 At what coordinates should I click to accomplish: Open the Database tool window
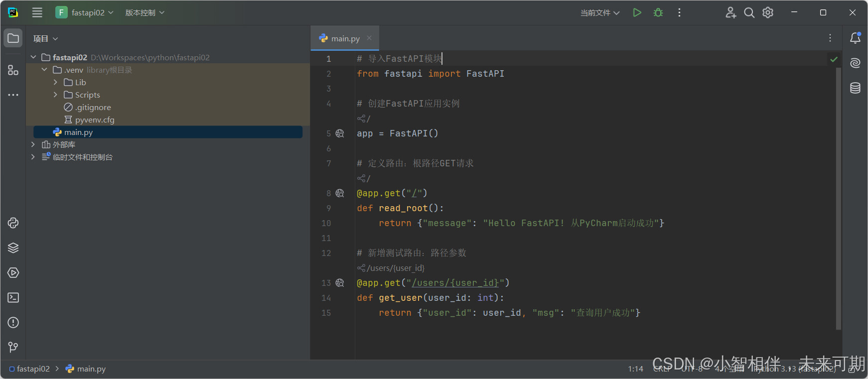(x=856, y=88)
